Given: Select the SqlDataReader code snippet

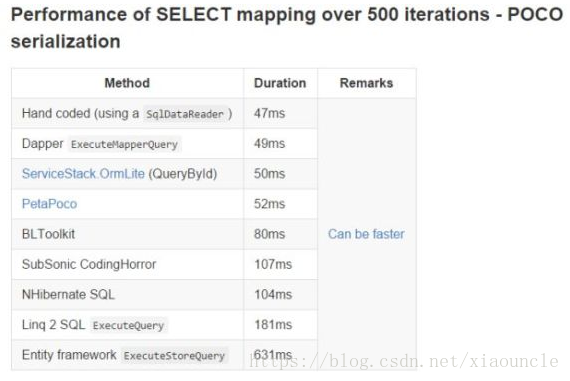Looking at the screenshot, I should pos(185,114).
